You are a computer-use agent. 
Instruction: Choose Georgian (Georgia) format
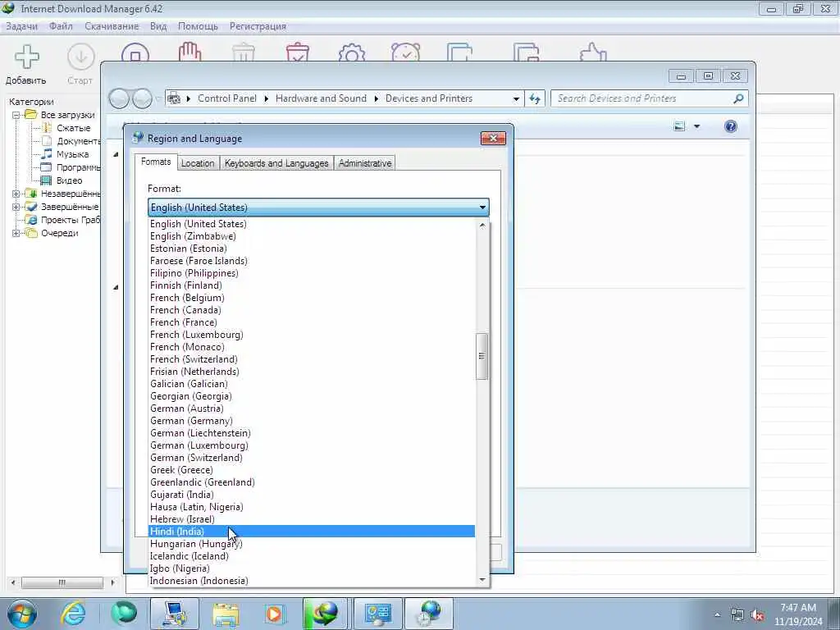[312, 396]
